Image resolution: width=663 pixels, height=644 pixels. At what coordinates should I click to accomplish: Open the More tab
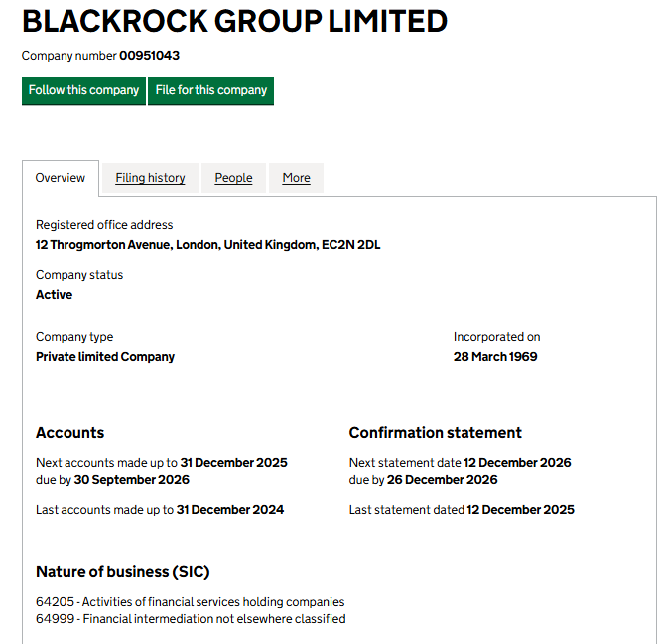point(296,178)
